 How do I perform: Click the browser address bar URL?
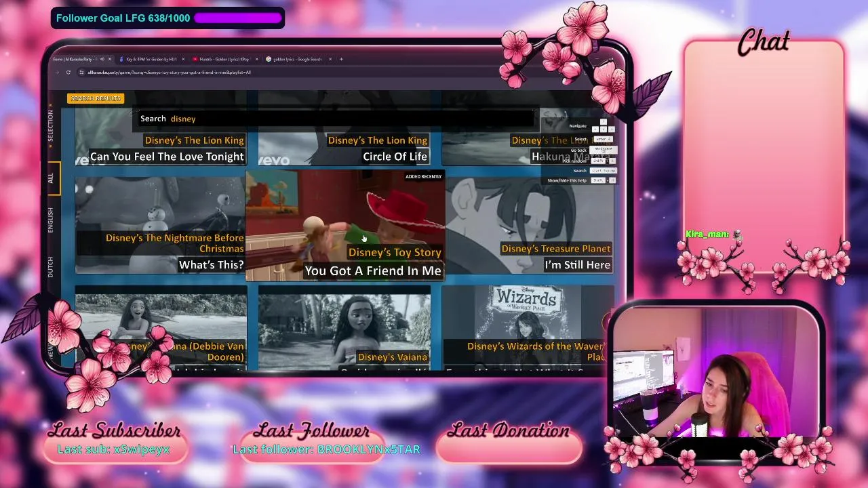(x=170, y=73)
